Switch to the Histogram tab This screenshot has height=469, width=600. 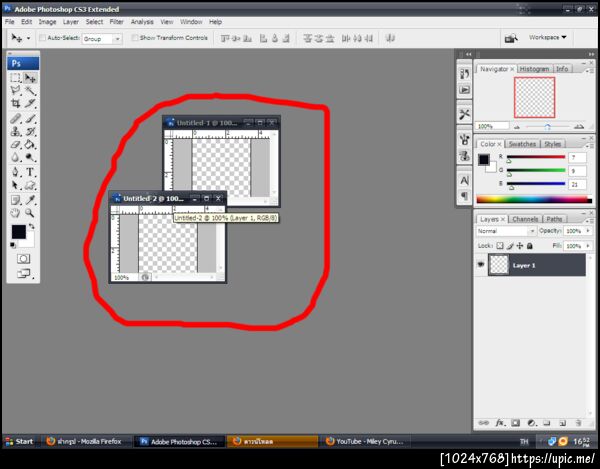(x=534, y=69)
